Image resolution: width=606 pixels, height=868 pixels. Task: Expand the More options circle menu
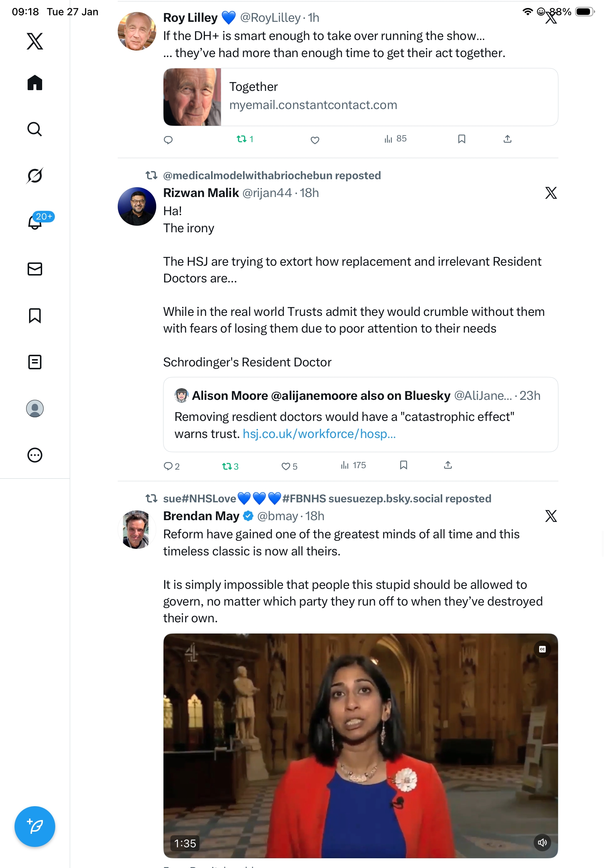pyautogui.click(x=35, y=455)
